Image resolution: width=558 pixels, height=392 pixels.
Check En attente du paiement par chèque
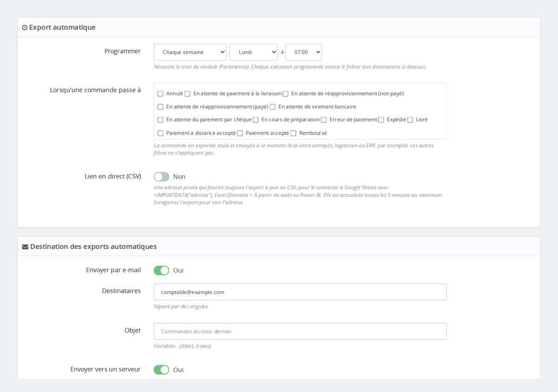pos(160,120)
